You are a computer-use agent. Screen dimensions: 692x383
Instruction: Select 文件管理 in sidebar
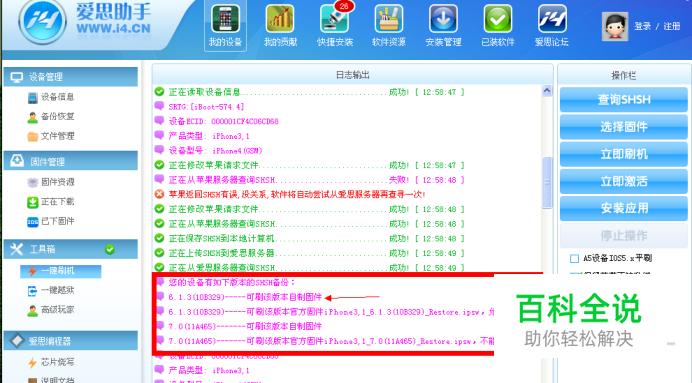51,136
